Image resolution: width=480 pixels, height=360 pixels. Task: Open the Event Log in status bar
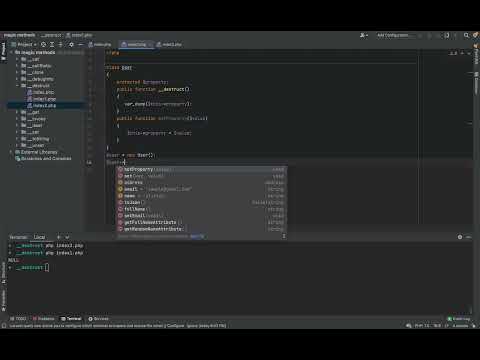tap(459, 319)
